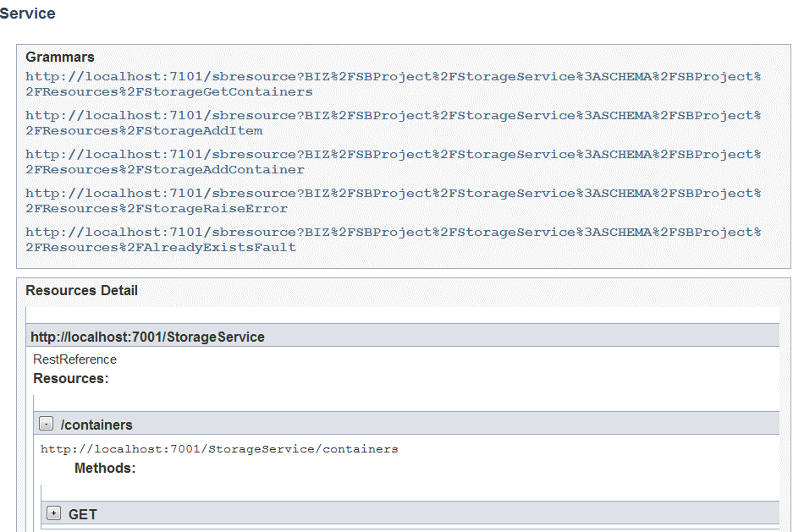Click the RestReference label
Viewport: 793px width, 532px height.
[74, 359]
